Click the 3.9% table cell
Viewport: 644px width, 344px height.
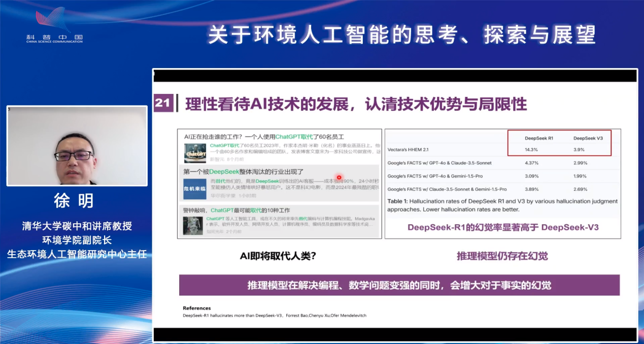[x=579, y=150]
